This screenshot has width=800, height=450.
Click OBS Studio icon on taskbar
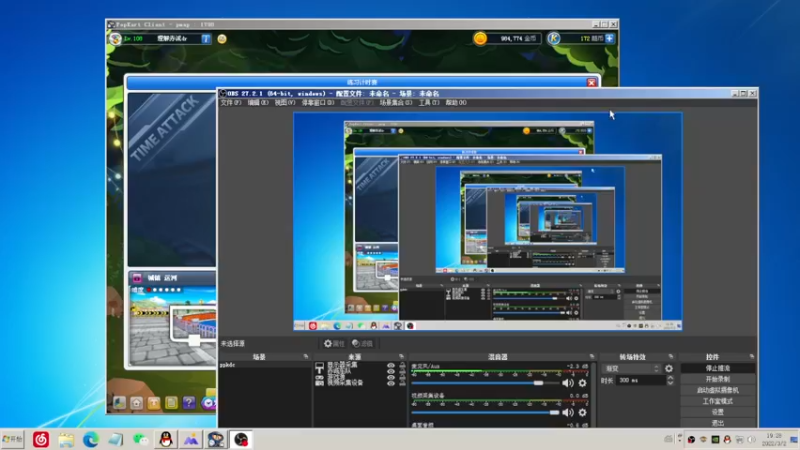[240, 439]
